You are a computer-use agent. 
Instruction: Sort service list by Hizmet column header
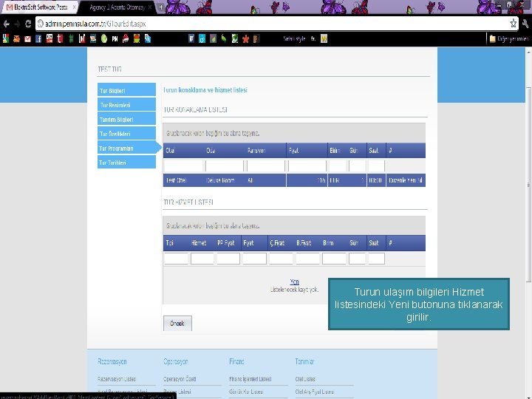(x=199, y=243)
